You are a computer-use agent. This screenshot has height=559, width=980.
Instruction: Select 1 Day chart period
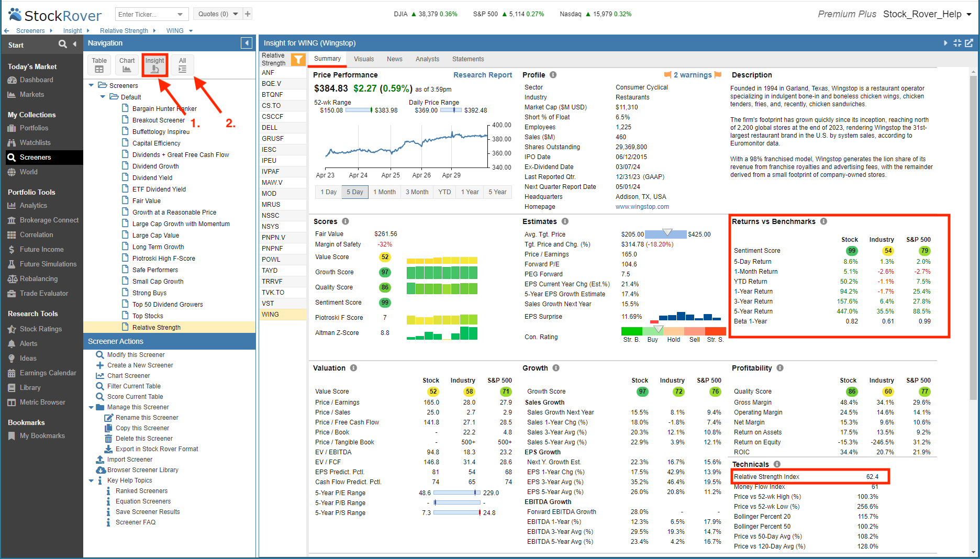tap(328, 192)
